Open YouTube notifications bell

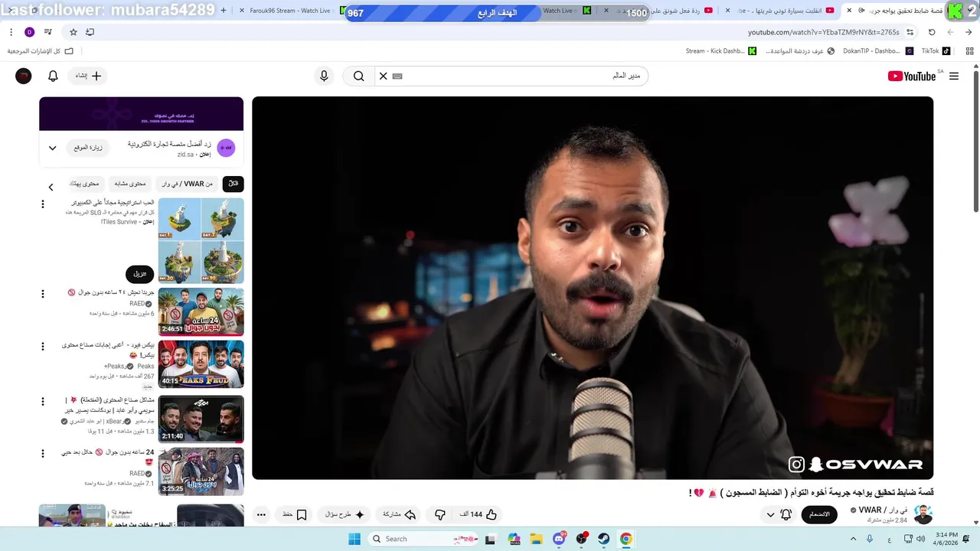click(x=53, y=76)
